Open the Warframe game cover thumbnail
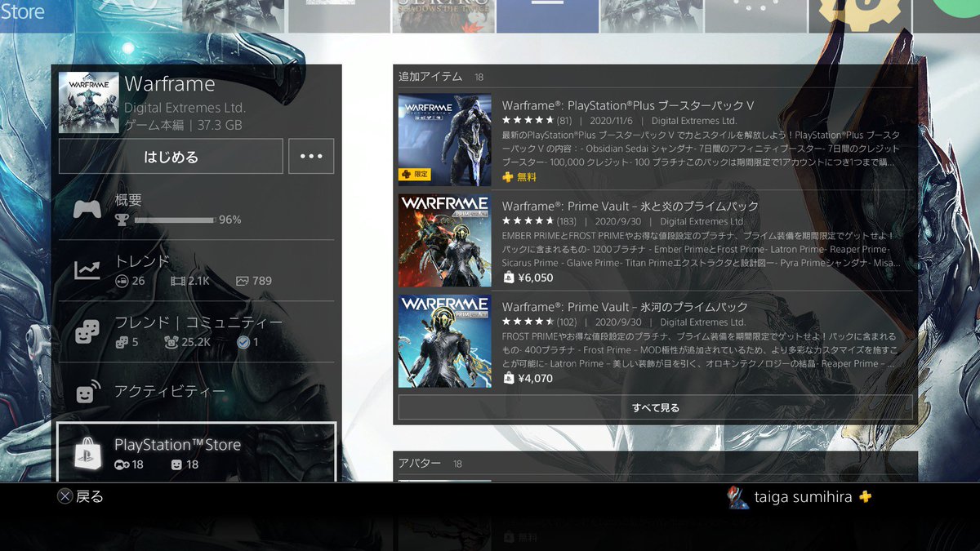 click(88, 102)
